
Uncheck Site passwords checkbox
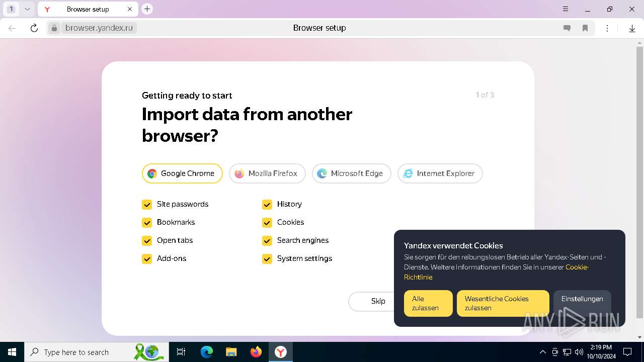pyautogui.click(x=147, y=205)
